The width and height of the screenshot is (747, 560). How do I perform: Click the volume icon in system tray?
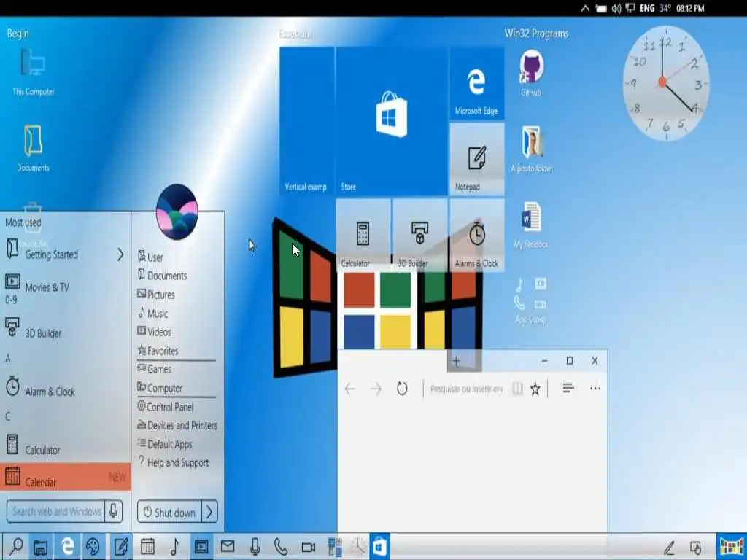616,8
